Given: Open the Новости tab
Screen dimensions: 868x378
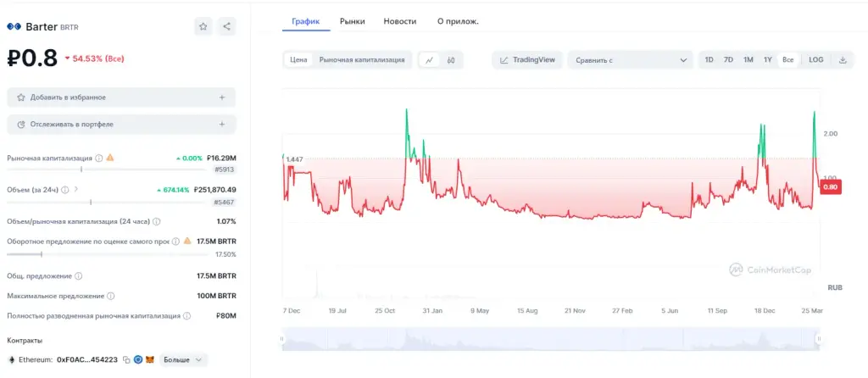Looking at the screenshot, I should point(400,21).
